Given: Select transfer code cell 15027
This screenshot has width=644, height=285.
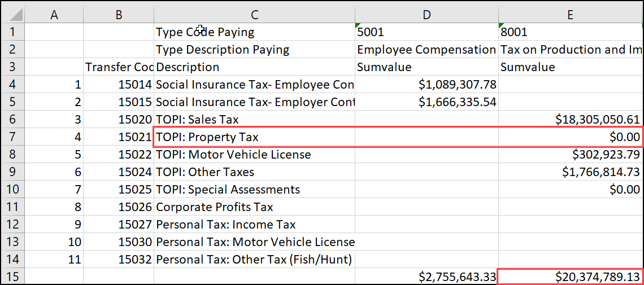Looking at the screenshot, I should (x=119, y=224).
